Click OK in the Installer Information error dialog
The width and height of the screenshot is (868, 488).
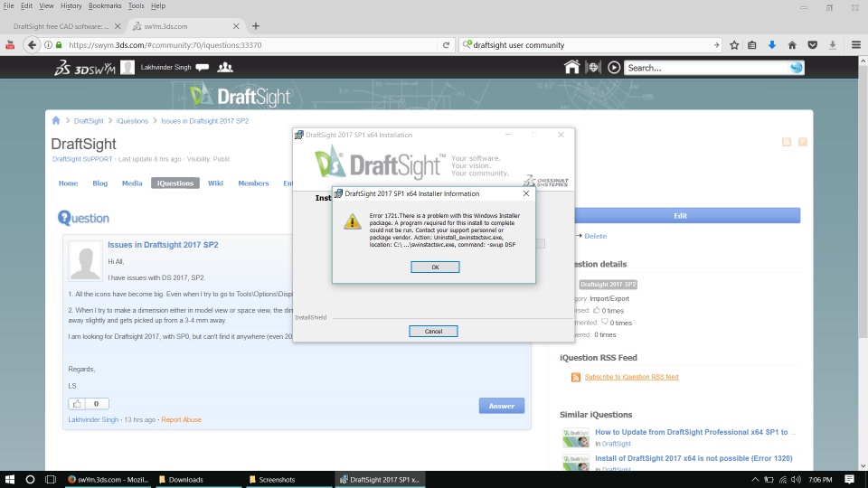point(435,267)
